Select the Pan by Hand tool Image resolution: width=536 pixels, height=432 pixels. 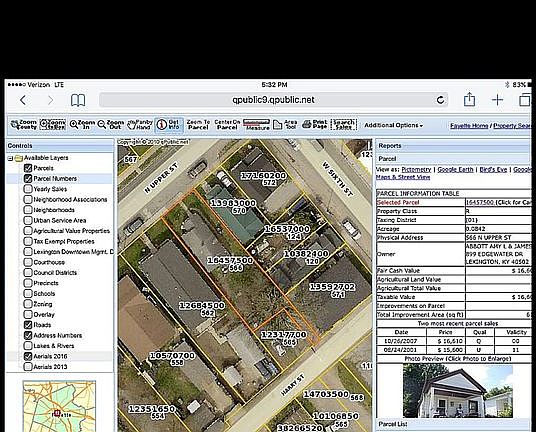click(140, 124)
